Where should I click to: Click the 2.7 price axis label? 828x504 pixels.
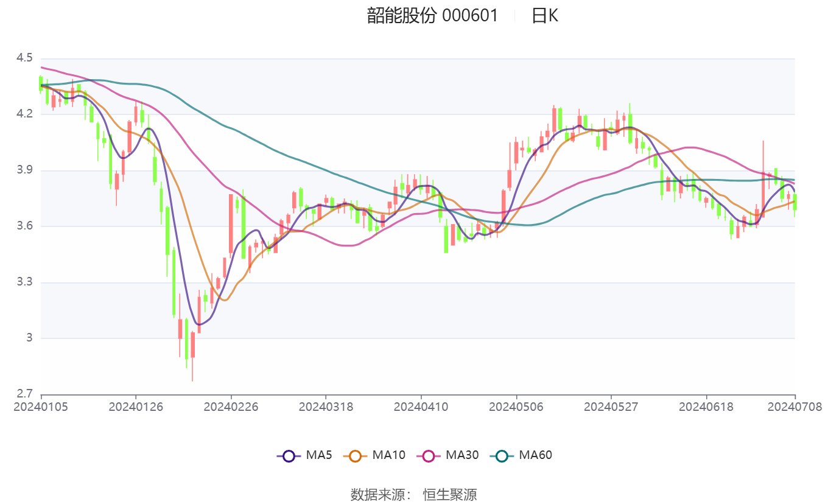point(25,394)
